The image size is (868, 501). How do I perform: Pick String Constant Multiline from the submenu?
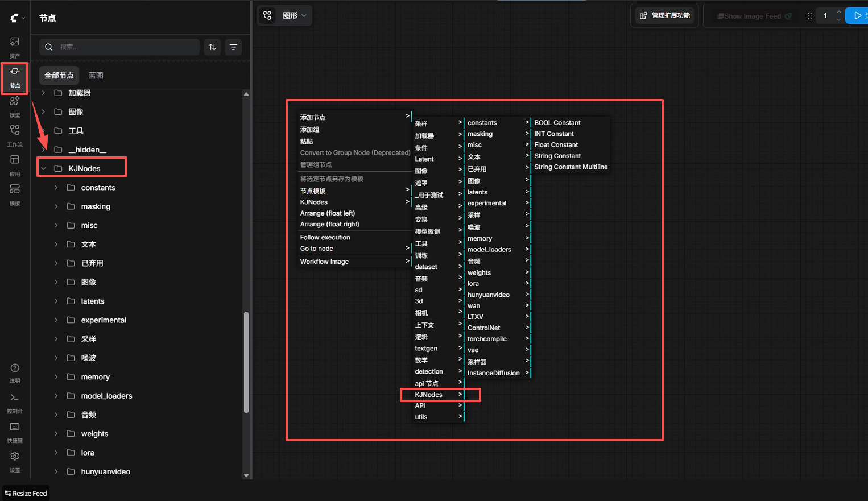pyautogui.click(x=571, y=167)
